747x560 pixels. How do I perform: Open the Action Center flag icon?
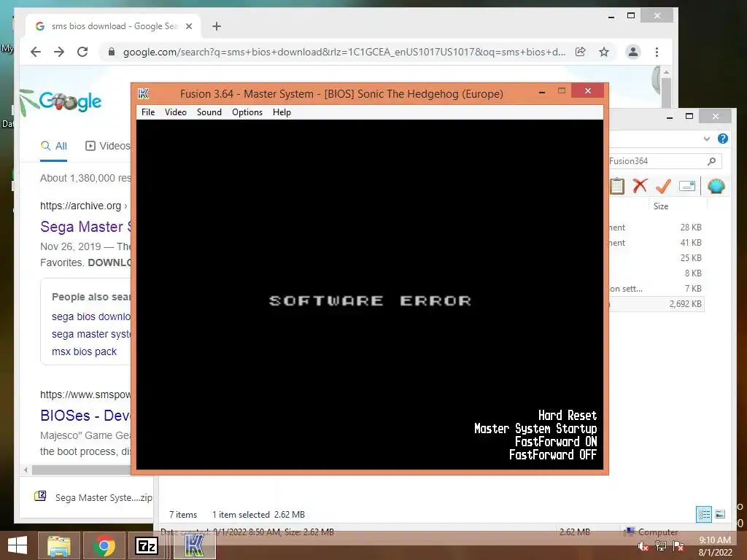(x=678, y=546)
